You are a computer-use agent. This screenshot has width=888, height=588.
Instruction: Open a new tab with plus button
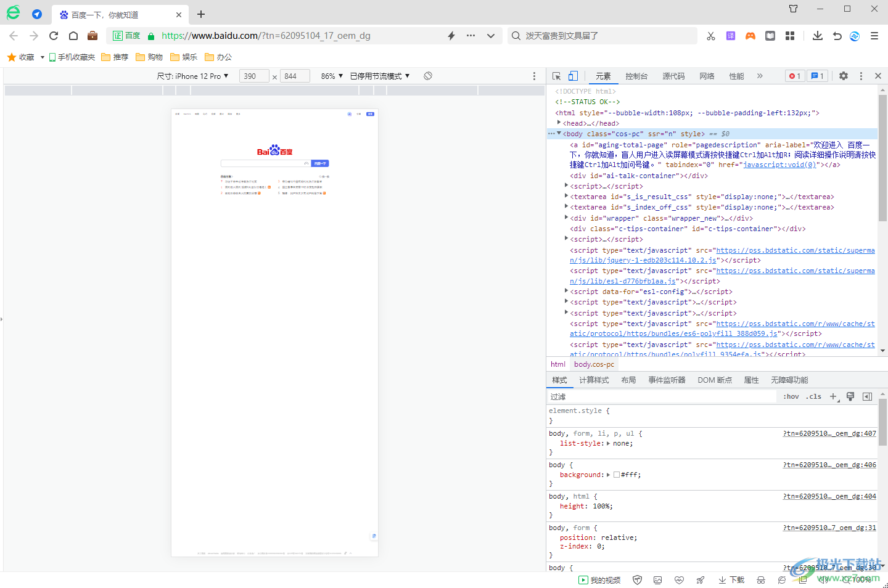[201, 14]
